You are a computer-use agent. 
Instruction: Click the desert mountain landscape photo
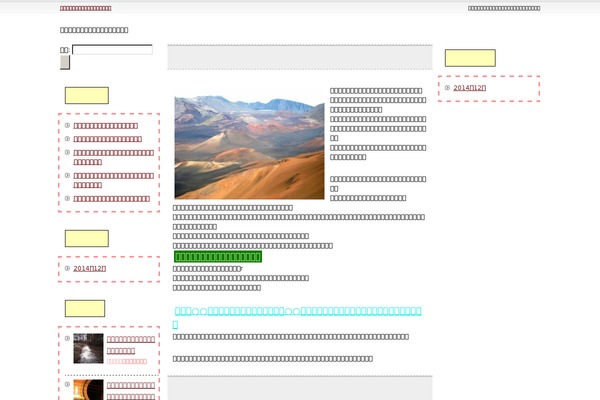pyautogui.click(x=249, y=147)
